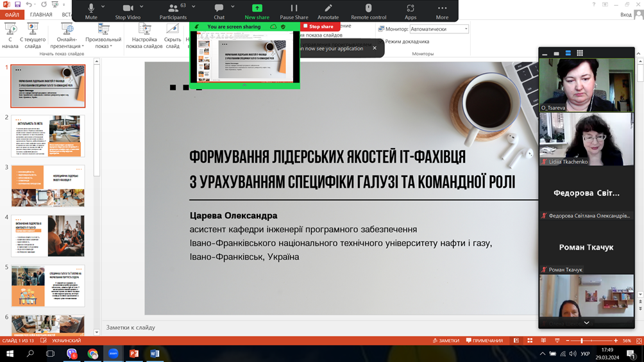
Task: Start a New share
Action: 257,10
